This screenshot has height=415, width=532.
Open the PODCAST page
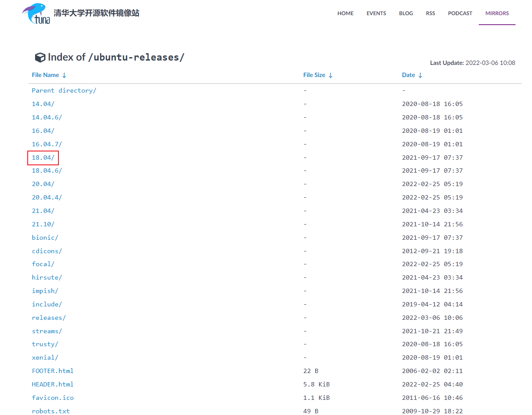tap(460, 13)
